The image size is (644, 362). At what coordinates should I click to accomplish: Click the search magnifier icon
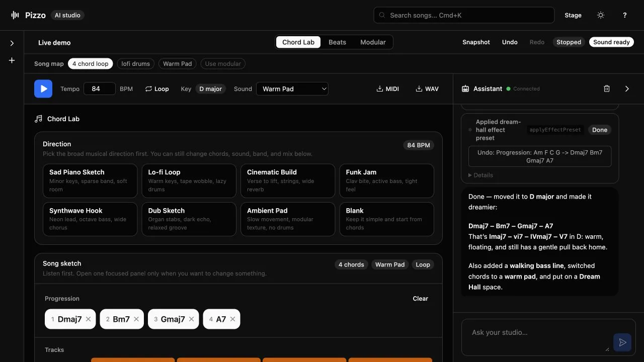tap(382, 15)
